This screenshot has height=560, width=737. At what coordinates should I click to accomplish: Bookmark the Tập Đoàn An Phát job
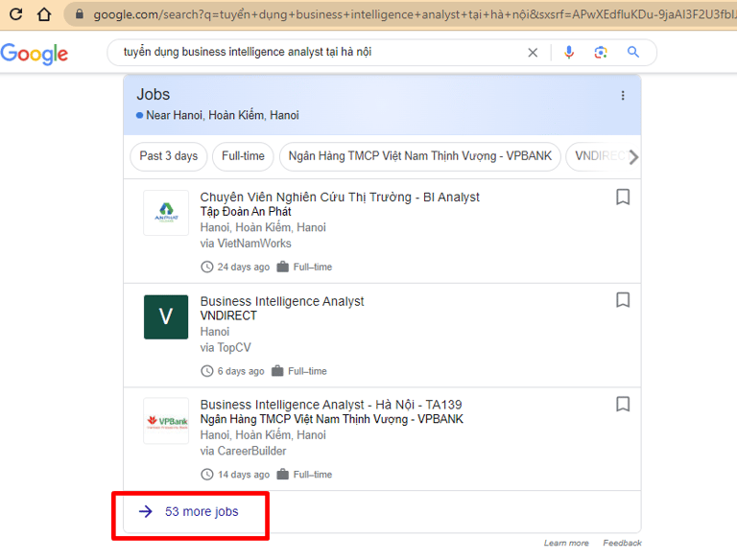tap(623, 197)
